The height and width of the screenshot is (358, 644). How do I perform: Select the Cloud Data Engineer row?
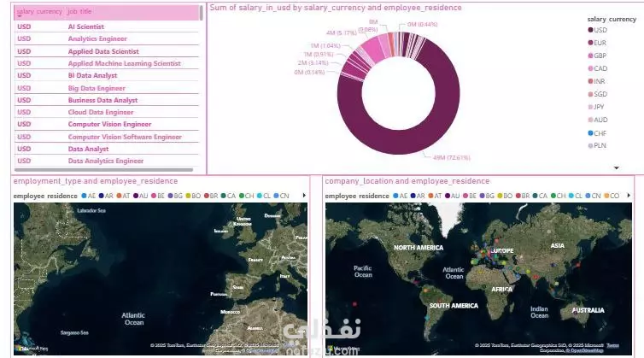[107, 112]
